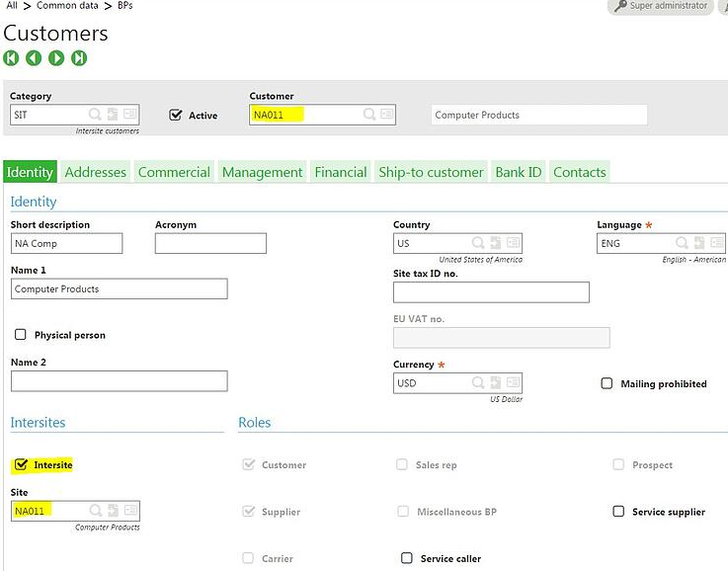This screenshot has width=728, height=571.
Task: Click the next record arrow icon
Action: click(x=56, y=58)
